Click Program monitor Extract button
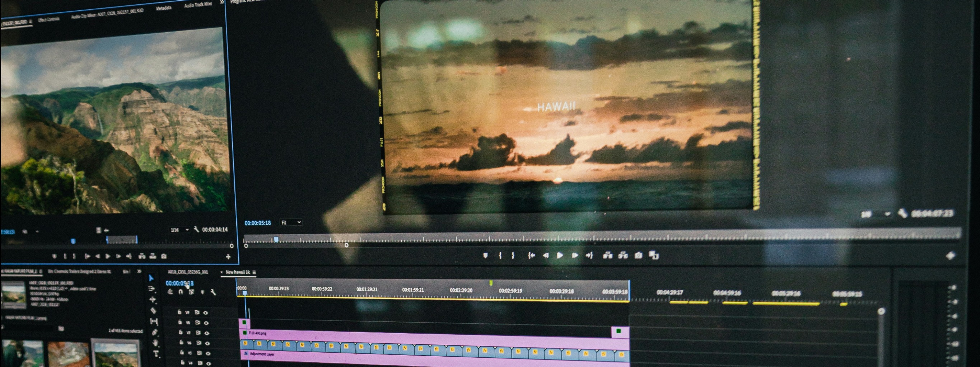This screenshot has height=367, width=980. (623, 255)
